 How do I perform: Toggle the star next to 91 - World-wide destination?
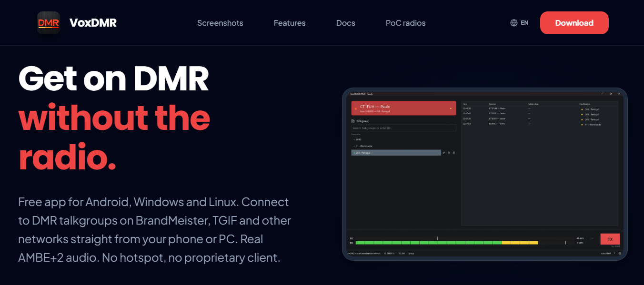582,125
